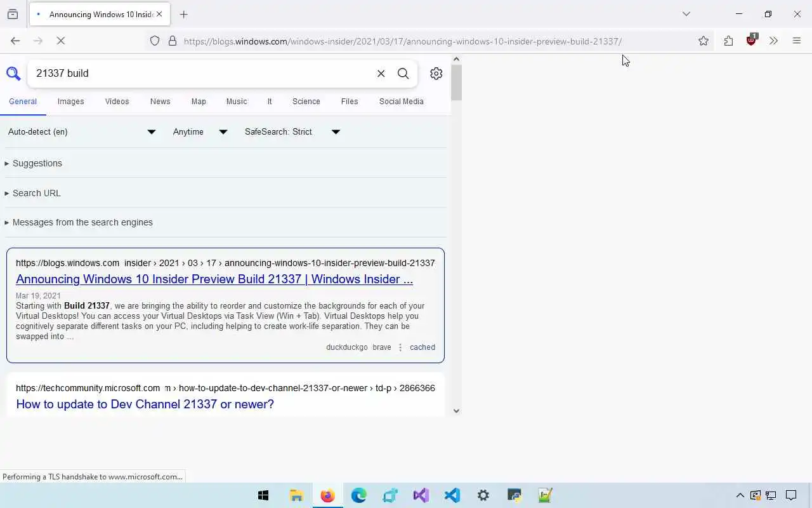Open Announcing Windows 10 Insider Preview link

[214, 279]
